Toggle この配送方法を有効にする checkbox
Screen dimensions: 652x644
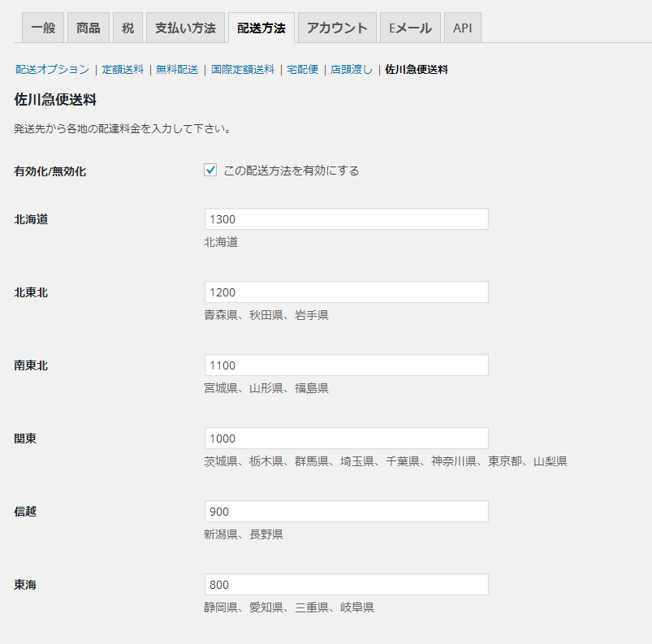tap(210, 171)
